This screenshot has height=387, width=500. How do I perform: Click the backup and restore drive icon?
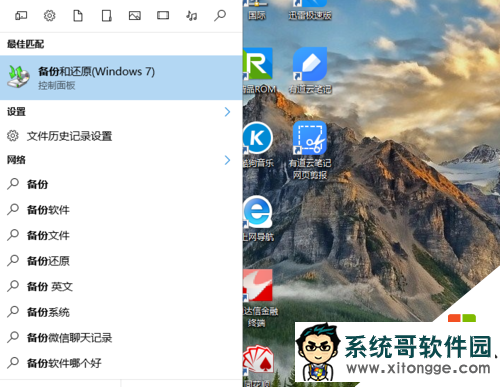point(19,77)
